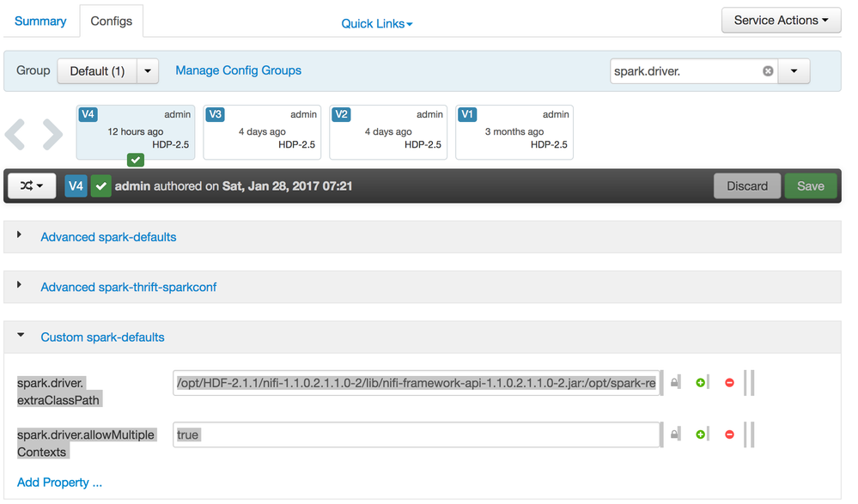Set spark.driver.extraClassPath as final
The image size is (858, 504).
(x=675, y=383)
